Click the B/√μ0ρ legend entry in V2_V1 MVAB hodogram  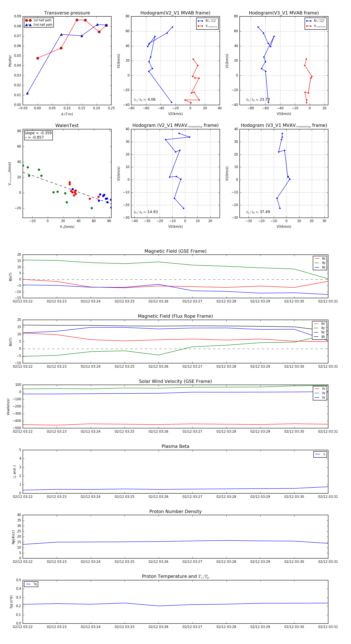[x=207, y=21]
